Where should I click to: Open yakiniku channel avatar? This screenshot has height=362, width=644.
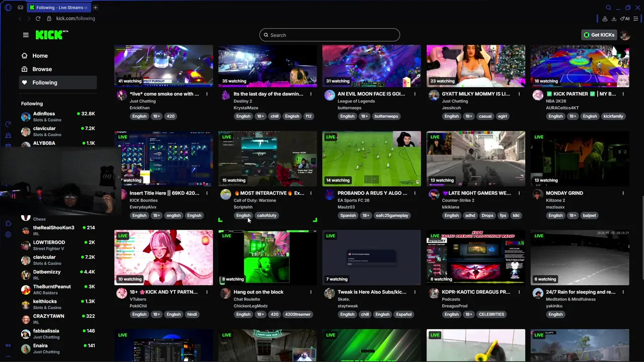pos(538,294)
